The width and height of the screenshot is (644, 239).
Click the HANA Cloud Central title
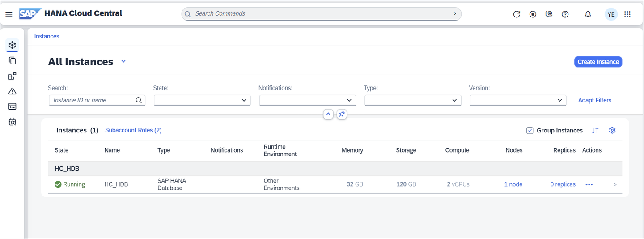(83, 13)
